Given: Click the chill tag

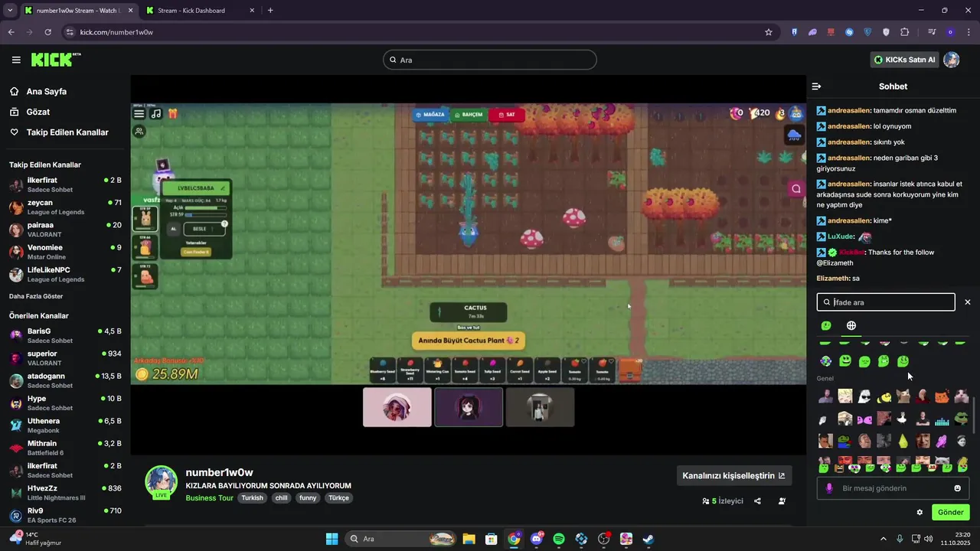Looking at the screenshot, I should click(x=281, y=497).
